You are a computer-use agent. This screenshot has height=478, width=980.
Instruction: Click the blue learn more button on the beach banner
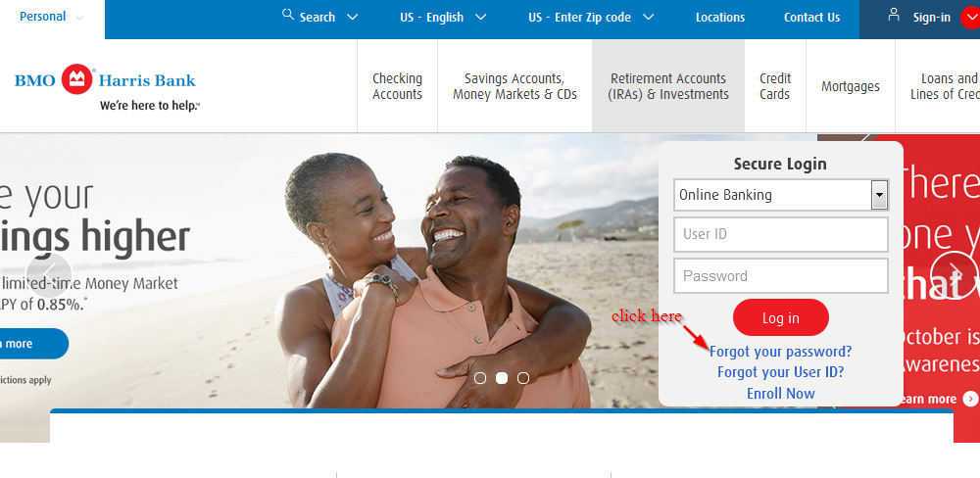point(31,344)
